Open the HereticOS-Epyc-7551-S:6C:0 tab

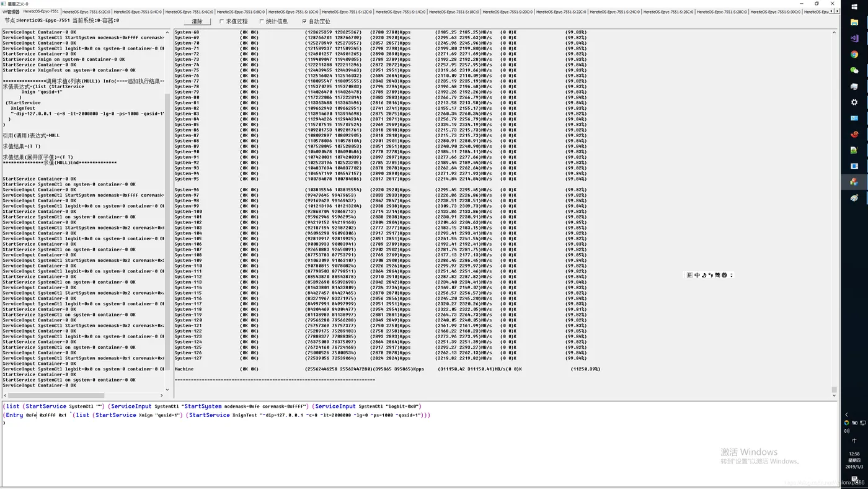(189, 12)
